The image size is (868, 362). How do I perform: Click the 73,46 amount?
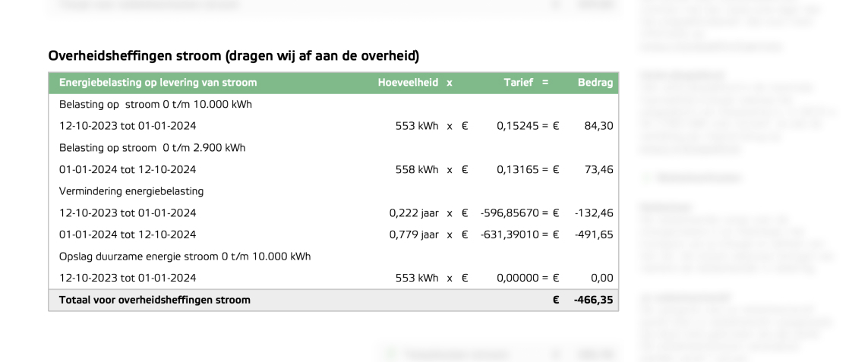(x=598, y=169)
